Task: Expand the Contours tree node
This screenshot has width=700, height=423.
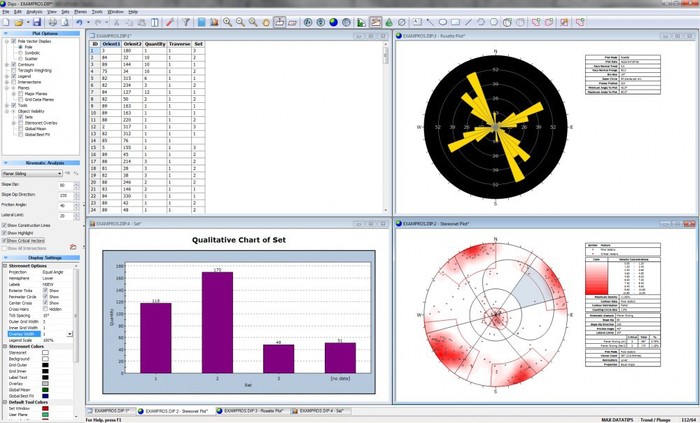Action: pos(6,65)
